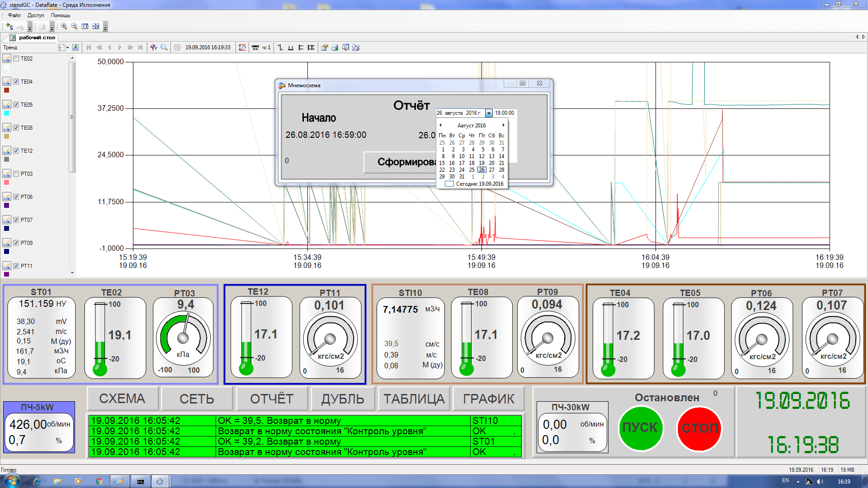Click the trend waveform icon in toolbar

click(x=154, y=47)
